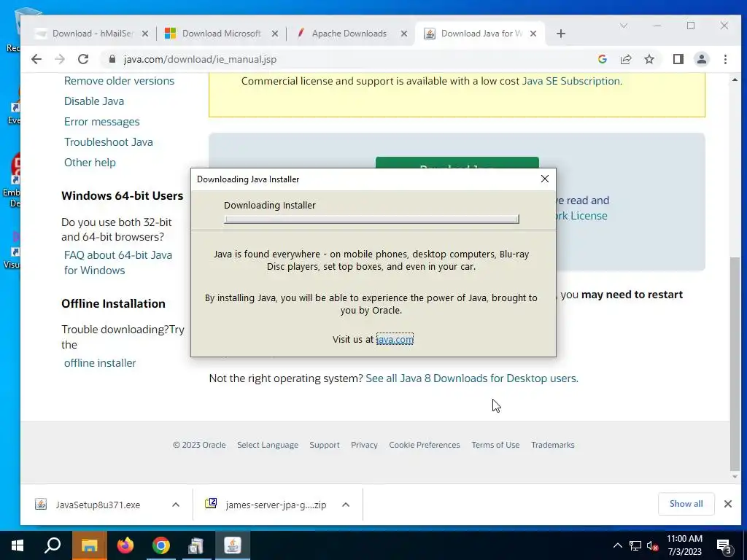Open the tab search chevron
Screen dimensions: 747x560
click(623, 26)
